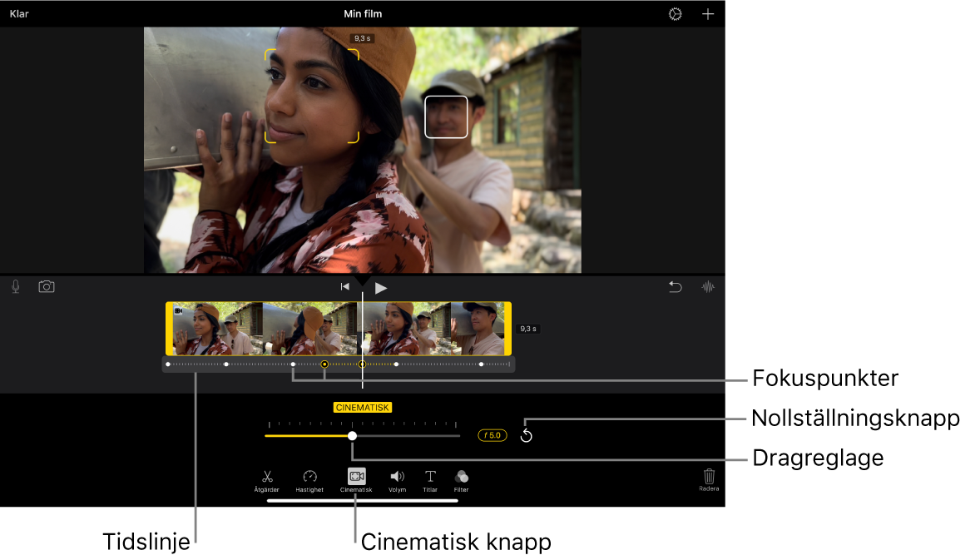Screen dimensions: 980x560
Task: Open Filter color circles tool
Action: pos(461,481)
